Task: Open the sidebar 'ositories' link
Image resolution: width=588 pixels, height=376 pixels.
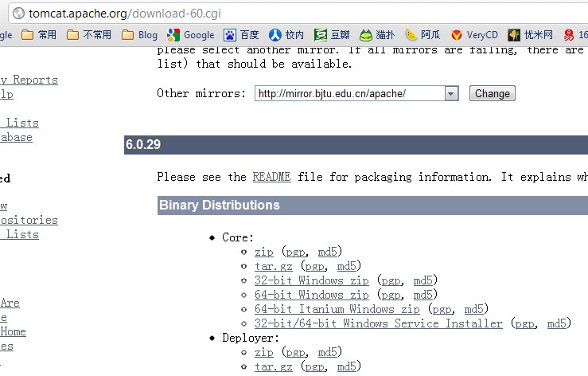Action: (x=29, y=220)
